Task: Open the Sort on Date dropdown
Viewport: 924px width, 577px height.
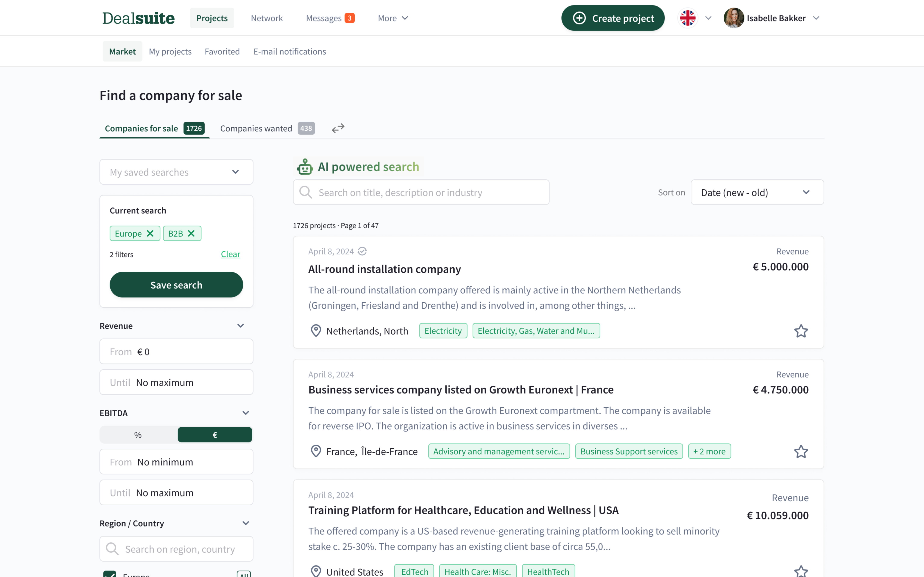Action: pos(757,192)
